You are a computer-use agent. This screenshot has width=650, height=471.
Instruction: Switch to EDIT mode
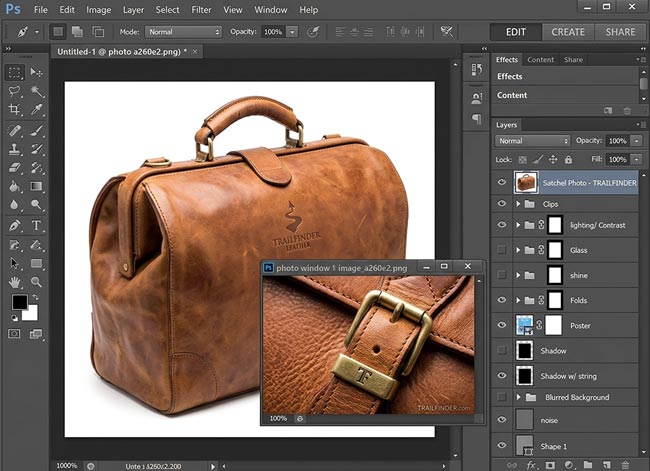(516, 32)
